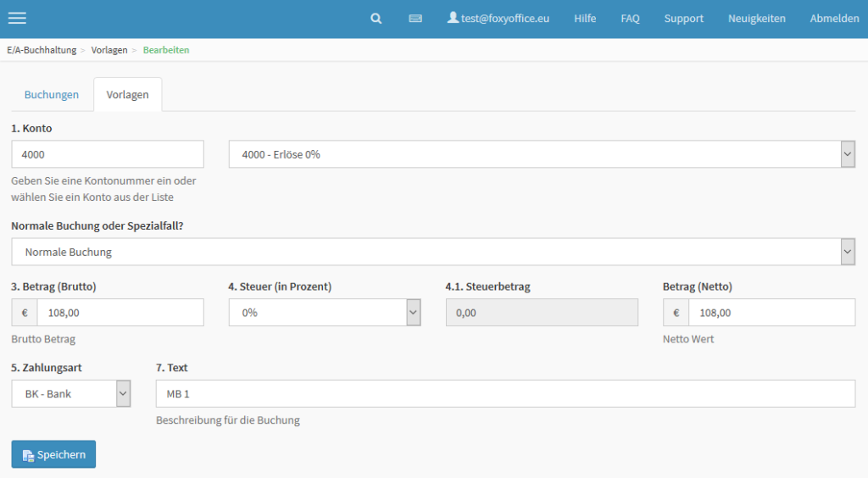Click the Betrag (Netto) input field
The height and width of the screenshot is (478, 868).
pyautogui.click(x=771, y=313)
